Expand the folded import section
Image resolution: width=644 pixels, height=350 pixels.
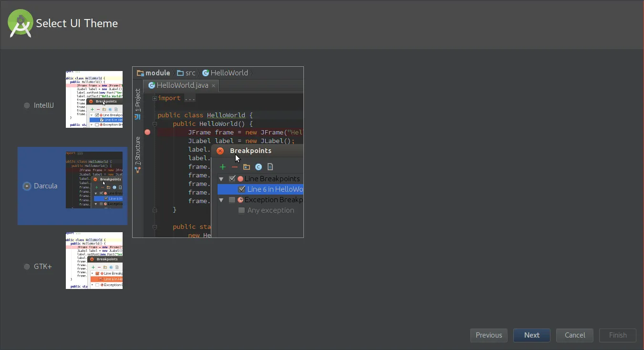tap(155, 98)
